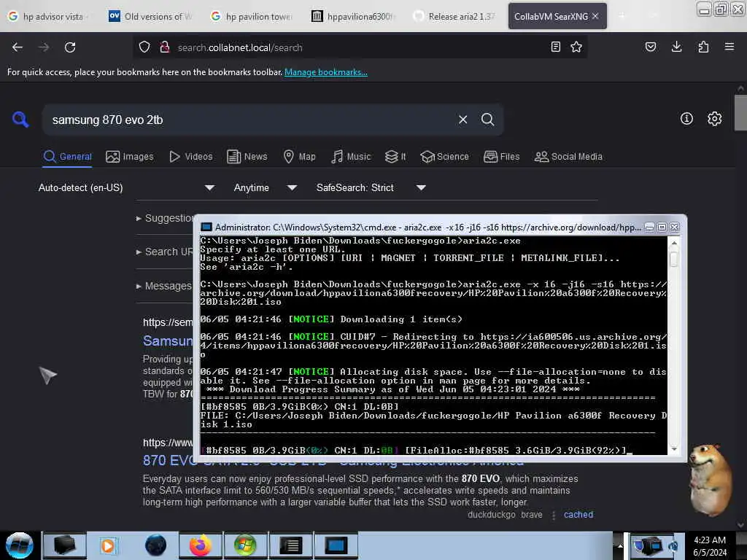Viewport: 747px width, 560px height.
Task: Open the SearXNG about info icon
Action: tap(686, 119)
